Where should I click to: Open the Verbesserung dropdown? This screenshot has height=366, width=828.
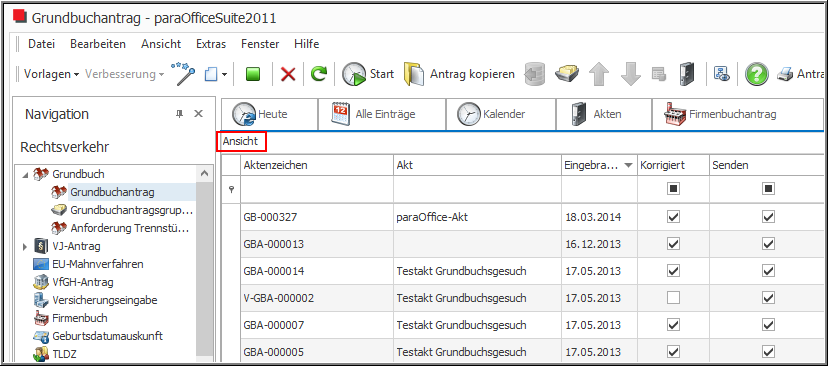(125, 74)
